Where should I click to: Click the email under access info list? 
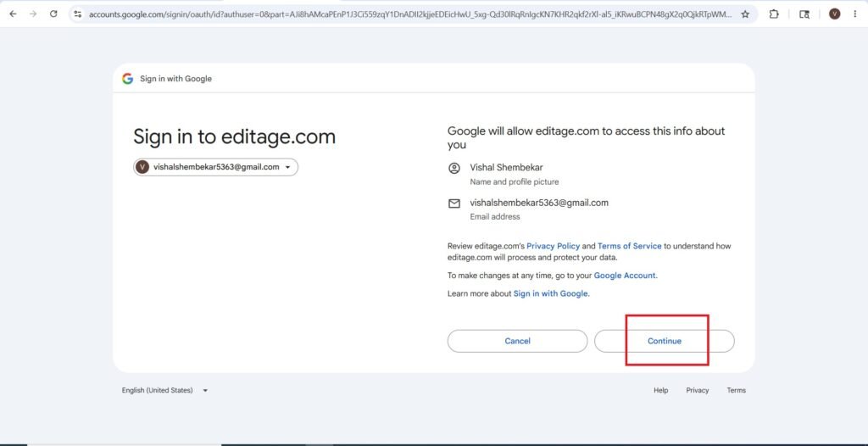(x=539, y=203)
